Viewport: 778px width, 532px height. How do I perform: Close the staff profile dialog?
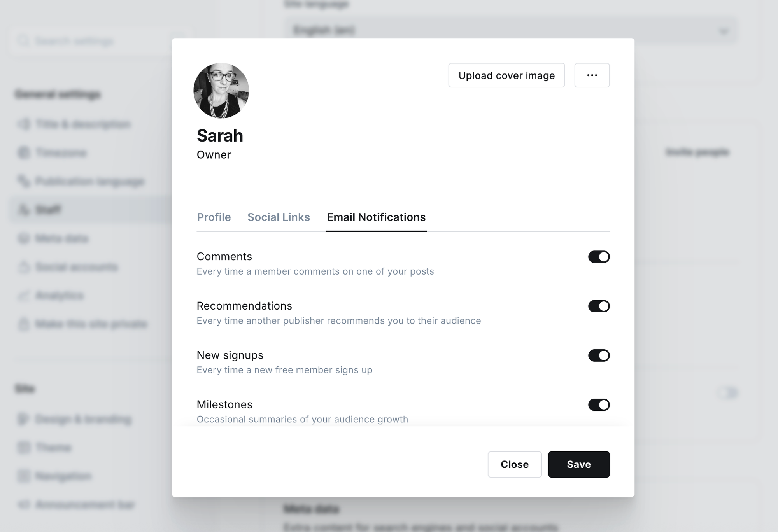pos(514,464)
